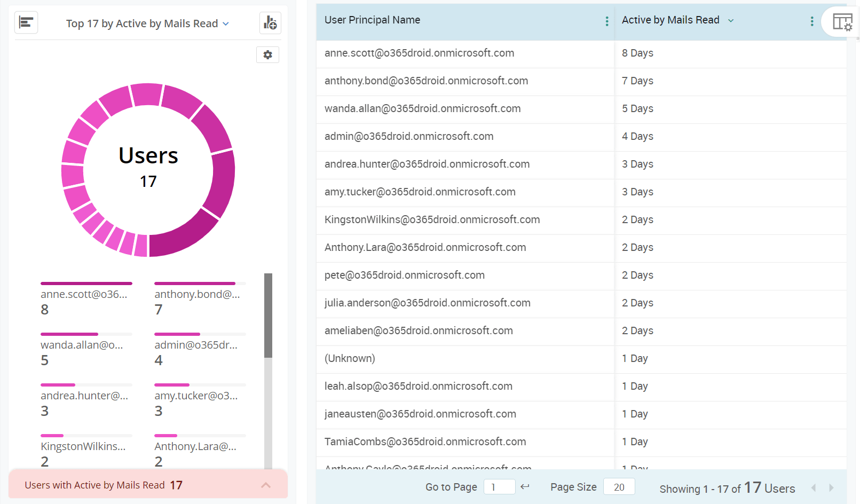This screenshot has width=860, height=504.
Task: Collapse the Users with Active banner
Action: coord(266,485)
